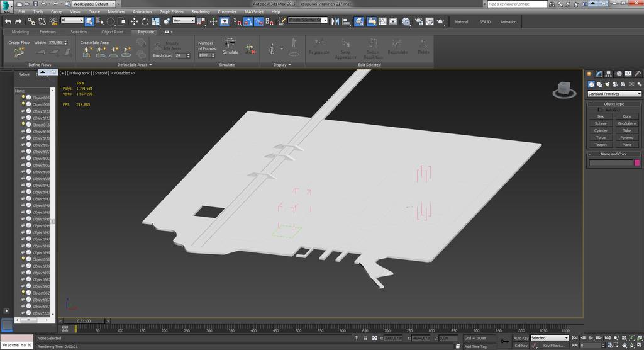The width and height of the screenshot is (644, 350).
Task: Open the Utilities command panel tab
Action: point(638,74)
